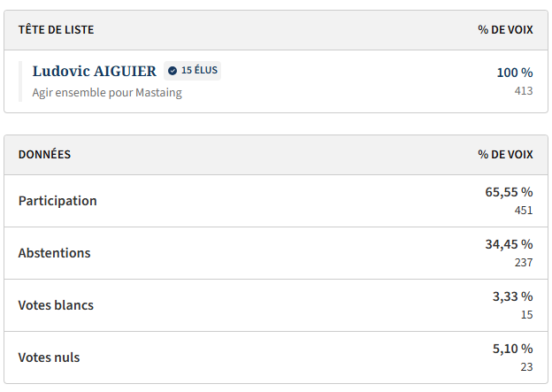The image size is (552, 392).
Task: Click the TÊTE DE LISTE column header
Action: click(57, 30)
